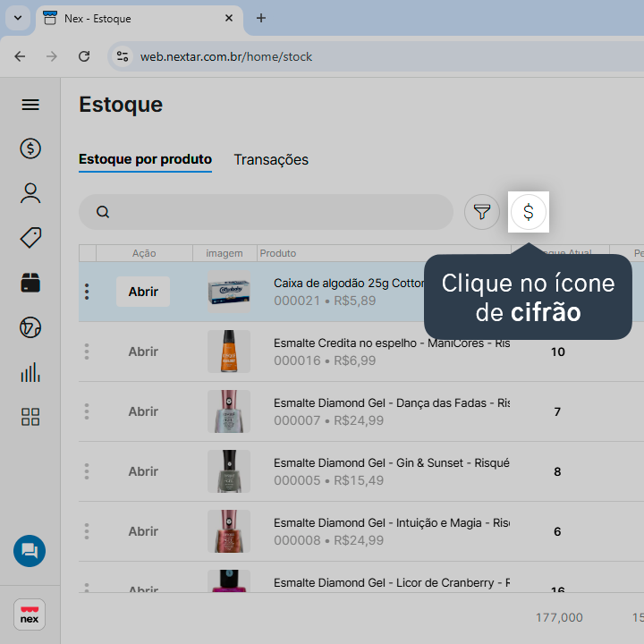
Task: Open the sales dollar-coin sidebar icon
Action: pyautogui.click(x=30, y=148)
